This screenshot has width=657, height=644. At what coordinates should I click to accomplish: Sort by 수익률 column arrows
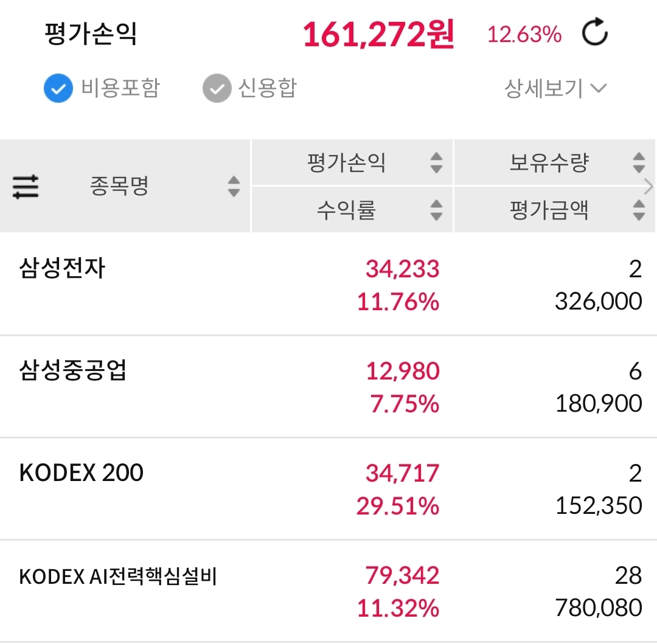click(x=436, y=210)
